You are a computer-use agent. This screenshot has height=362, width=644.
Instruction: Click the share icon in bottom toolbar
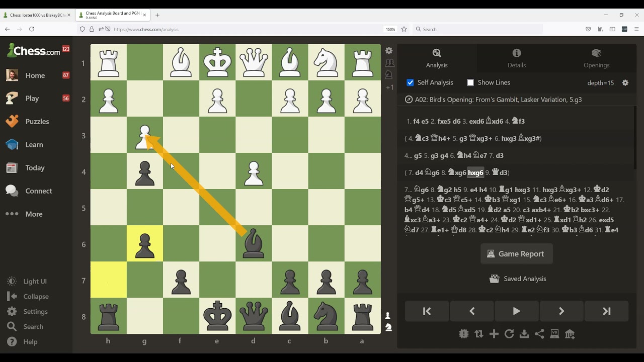(x=539, y=334)
